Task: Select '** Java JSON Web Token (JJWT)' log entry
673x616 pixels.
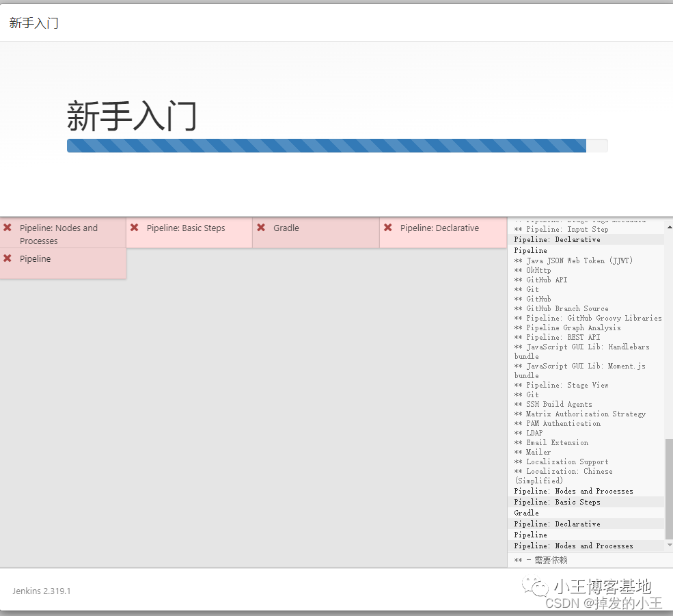Action: pyautogui.click(x=573, y=260)
